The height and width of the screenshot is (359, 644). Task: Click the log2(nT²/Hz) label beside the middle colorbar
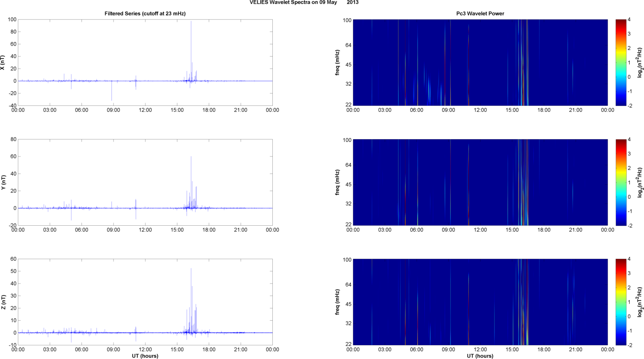click(x=640, y=182)
